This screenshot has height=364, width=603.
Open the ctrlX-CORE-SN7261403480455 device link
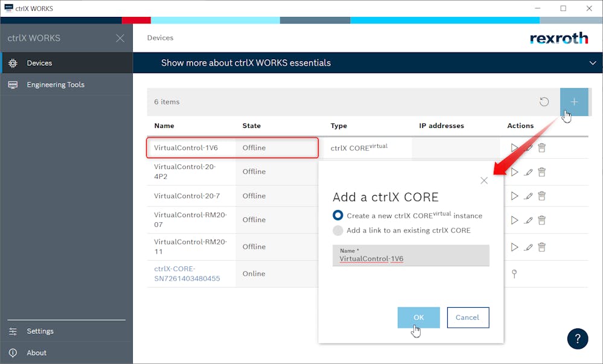click(187, 273)
